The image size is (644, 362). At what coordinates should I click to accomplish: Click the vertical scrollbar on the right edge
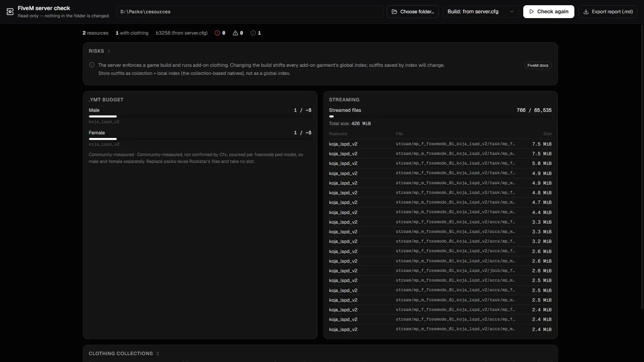click(x=642, y=167)
